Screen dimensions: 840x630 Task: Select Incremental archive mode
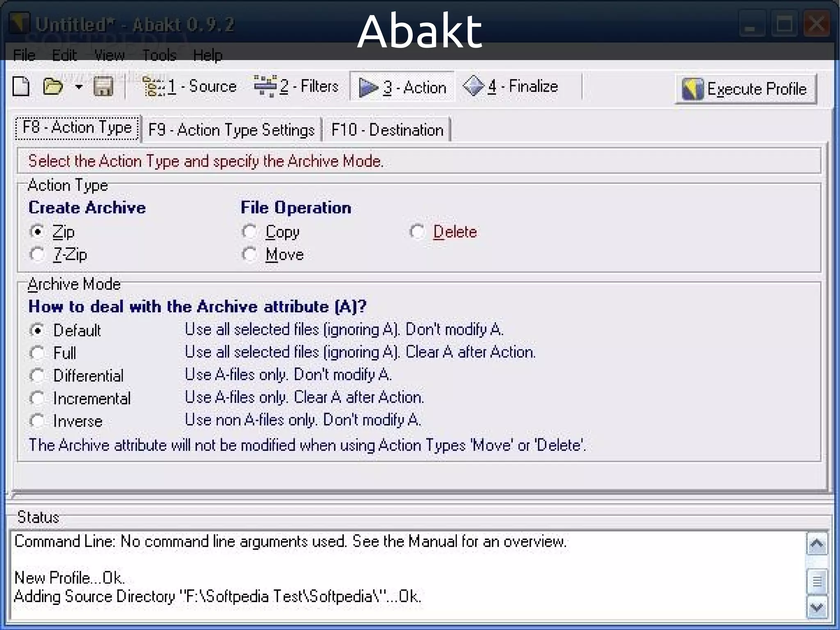click(37, 398)
